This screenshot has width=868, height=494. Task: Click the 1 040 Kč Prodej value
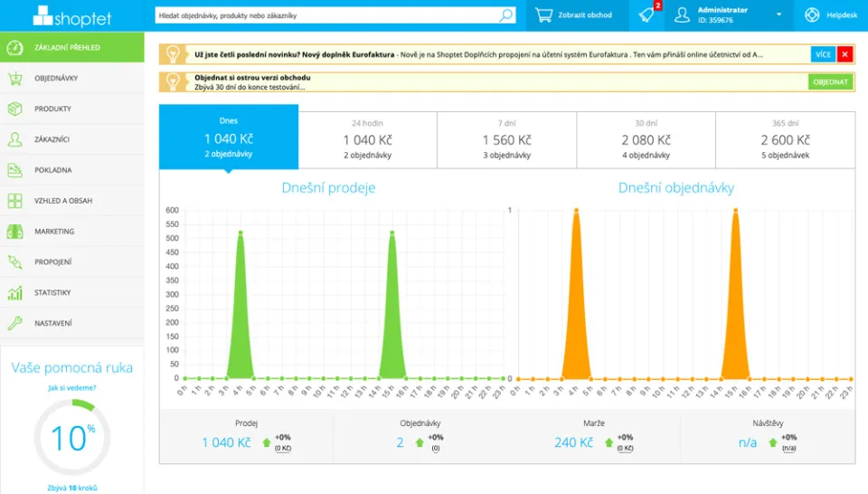[226, 442]
